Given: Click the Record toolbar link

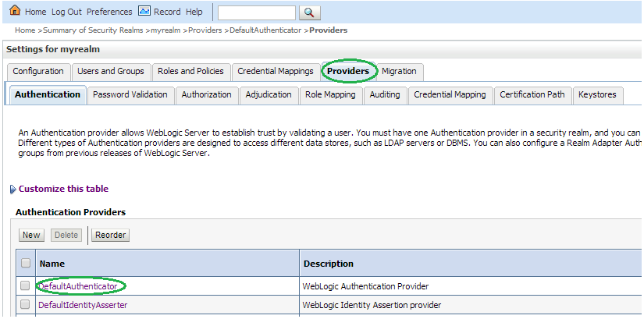Looking at the screenshot, I should [x=167, y=12].
